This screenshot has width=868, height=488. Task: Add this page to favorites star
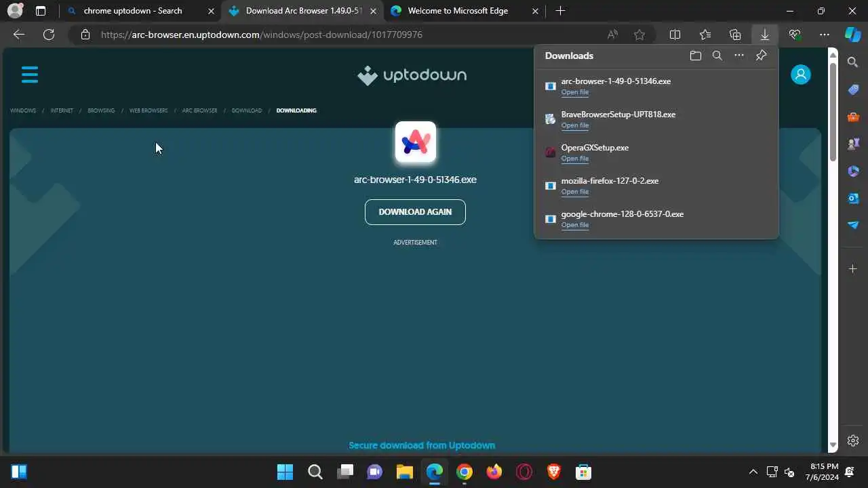[639, 35]
